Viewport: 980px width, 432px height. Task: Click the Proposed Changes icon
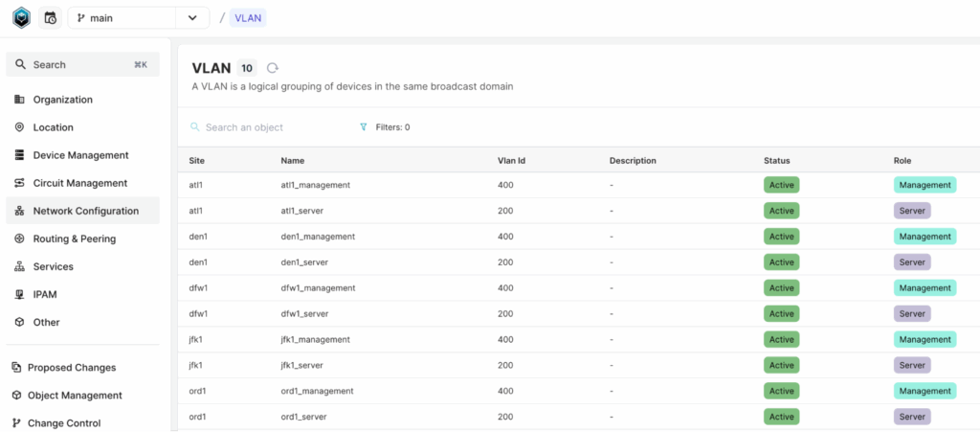(16, 368)
